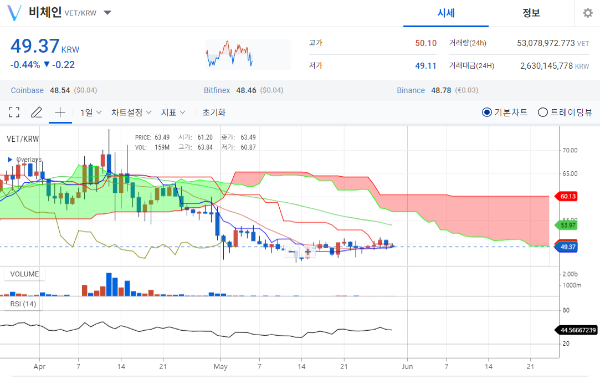This screenshot has height=377, width=600.
Task: Click the Binance exchange link
Action: (411, 90)
